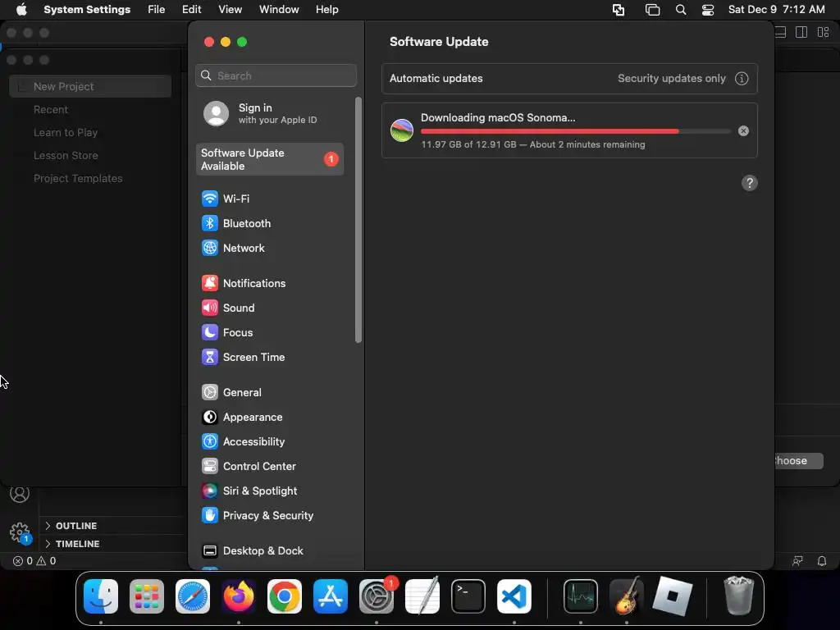Launch Safari from the Dock

(193, 596)
